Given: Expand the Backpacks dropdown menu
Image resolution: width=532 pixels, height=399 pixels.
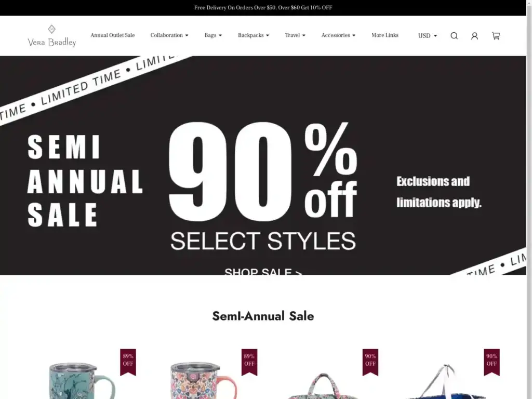Looking at the screenshot, I should click(254, 35).
